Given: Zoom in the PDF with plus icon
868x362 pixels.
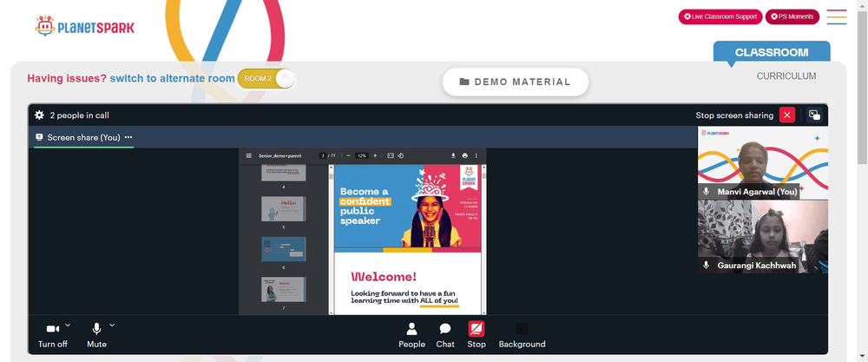Looking at the screenshot, I should (375, 156).
